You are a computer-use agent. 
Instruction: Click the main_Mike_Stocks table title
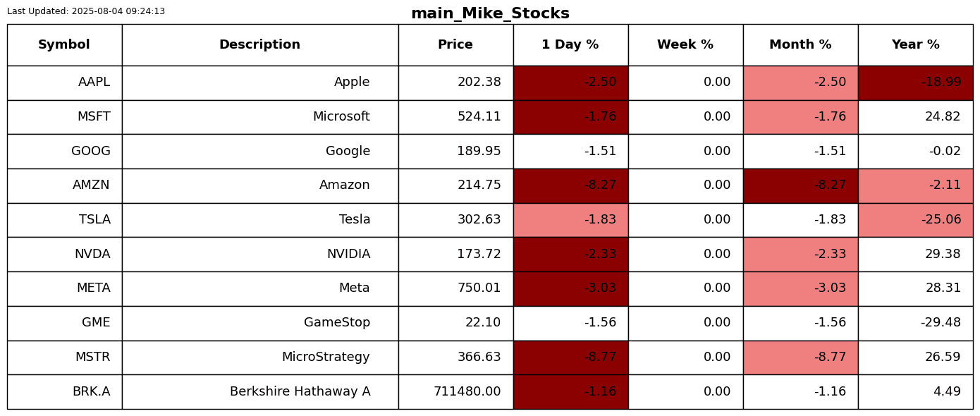click(x=490, y=13)
